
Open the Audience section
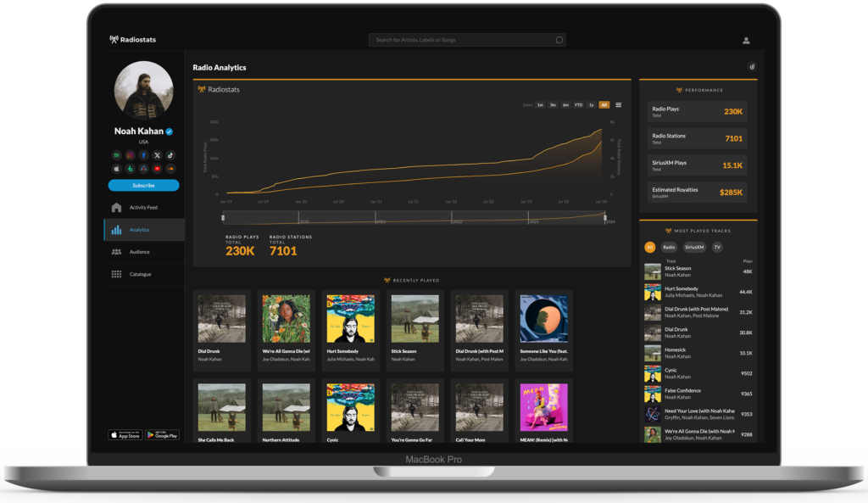(x=139, y=252)
